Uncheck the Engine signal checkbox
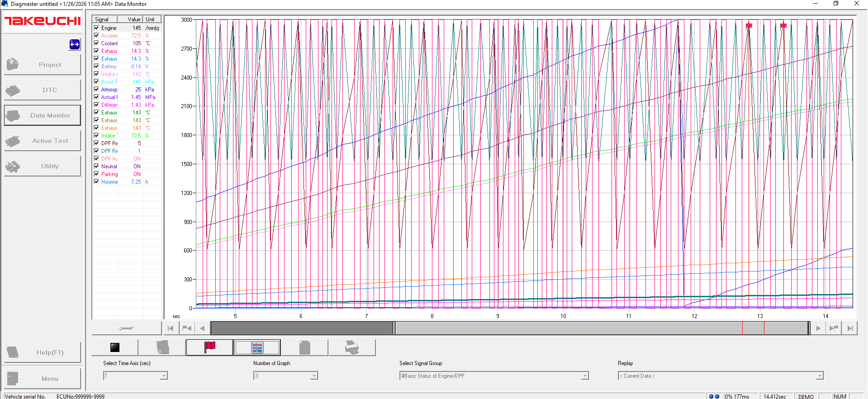This screenshot has height=399, width=868. pyautogui.click(x=96, y=28)
